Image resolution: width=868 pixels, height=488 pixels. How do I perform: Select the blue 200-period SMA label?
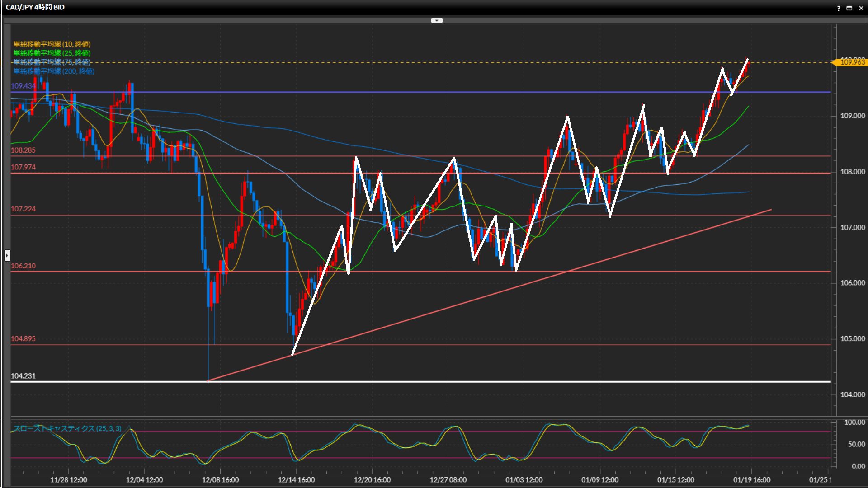[54, 71]
